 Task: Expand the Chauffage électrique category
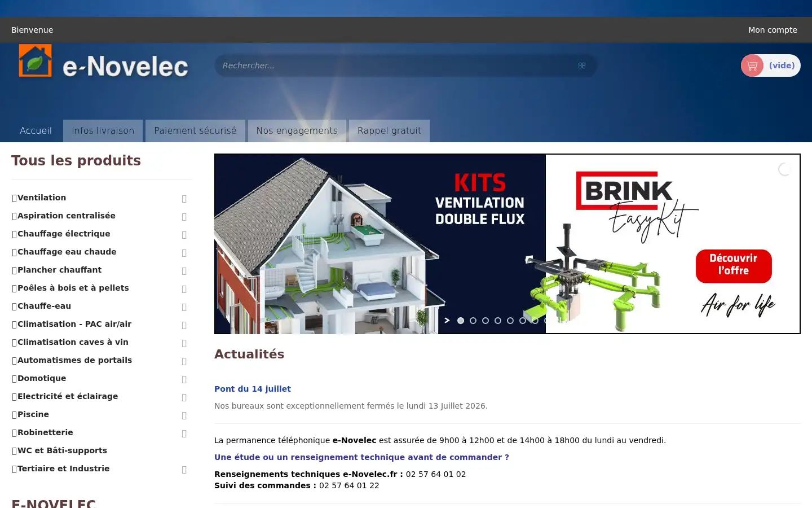tap(184, 235)
